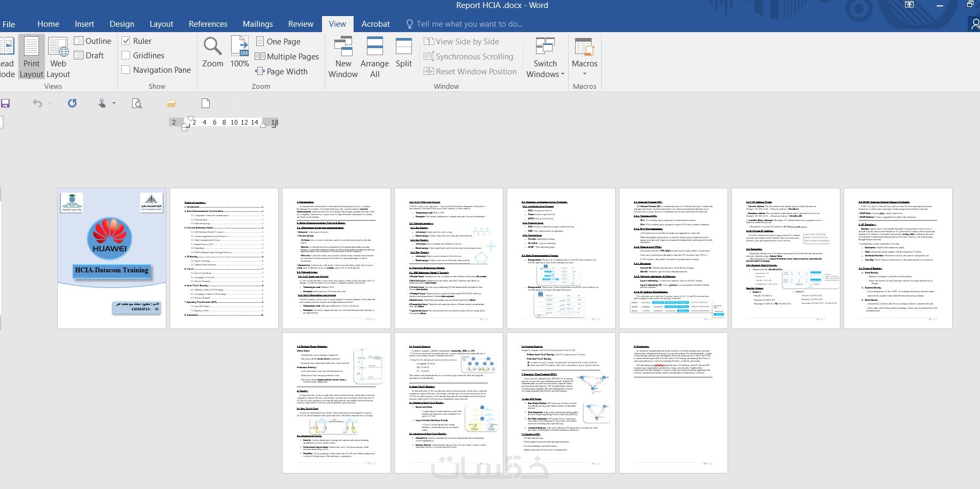Enable the Navigation Pane checkbox
Image resolution: width=980 pixels, height=489 pixels.
[126, 70]
